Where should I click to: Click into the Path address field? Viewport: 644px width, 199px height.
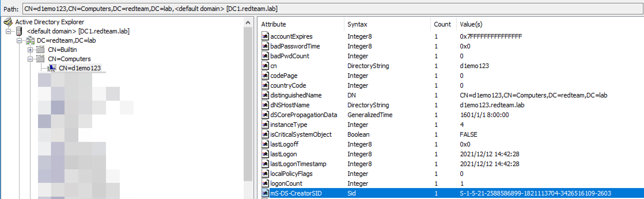tap(333, 9)
